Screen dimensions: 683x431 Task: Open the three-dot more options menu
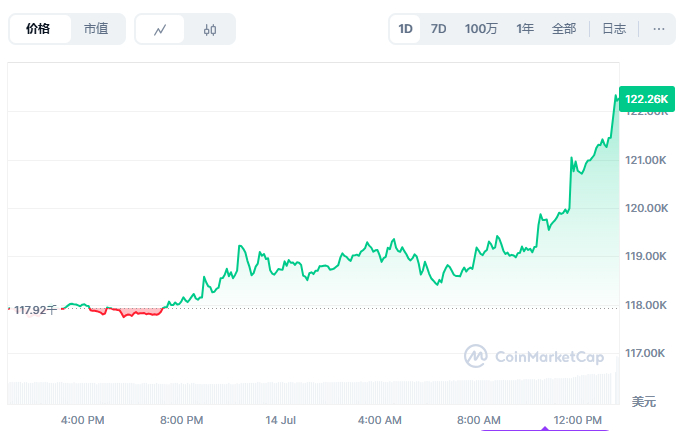point(658,29)
